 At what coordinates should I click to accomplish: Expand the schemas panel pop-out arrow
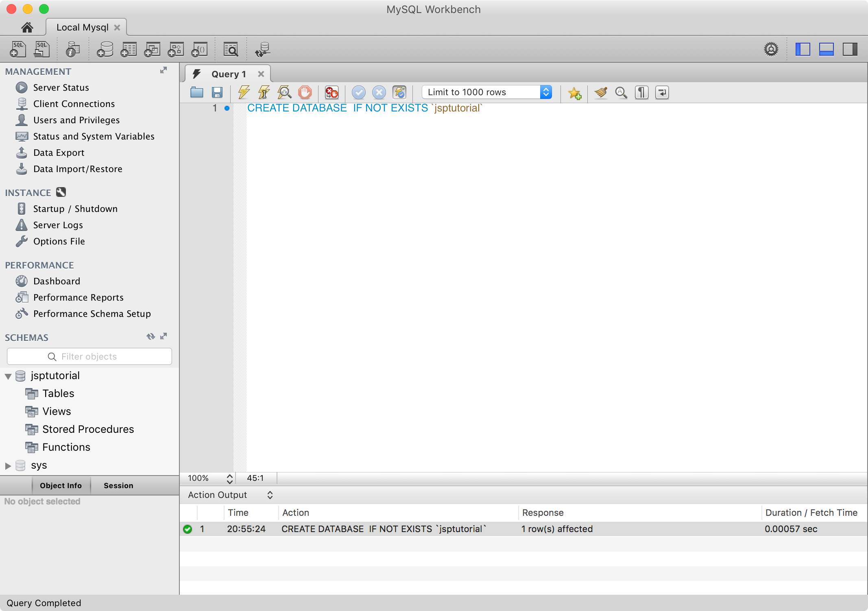click(x=164, y=336)
